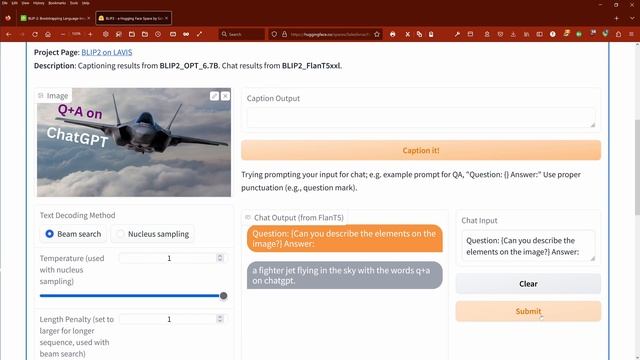Focus the Caption Output text box

tap(421, 118)
